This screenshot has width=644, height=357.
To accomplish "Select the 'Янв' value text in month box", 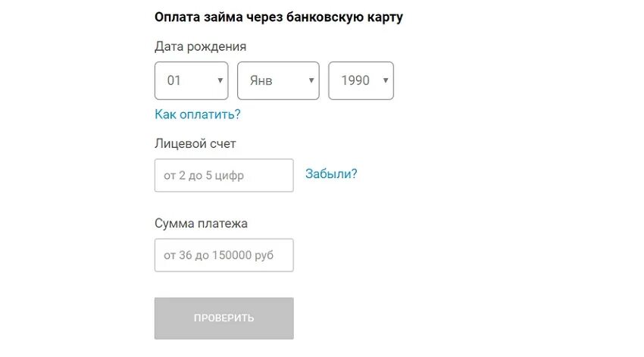I will pyautogui.click(x=261, y=80).
